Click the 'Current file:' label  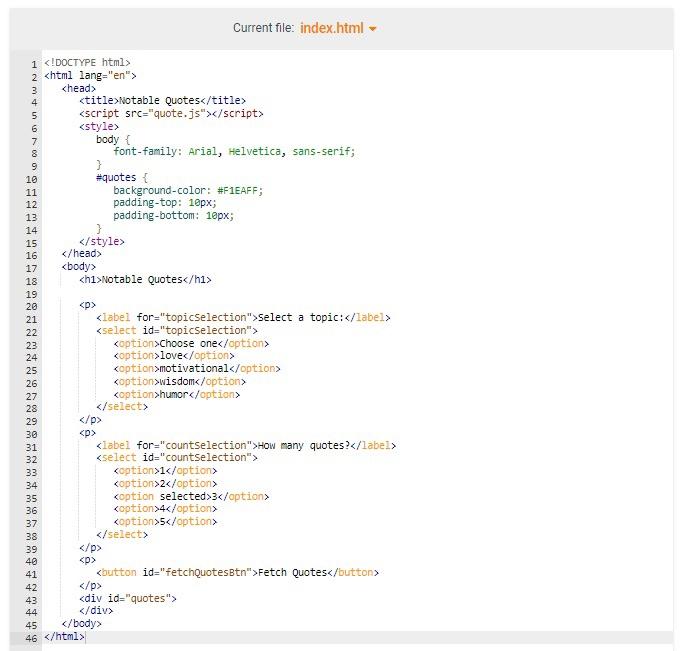click(x=264, y=28)
